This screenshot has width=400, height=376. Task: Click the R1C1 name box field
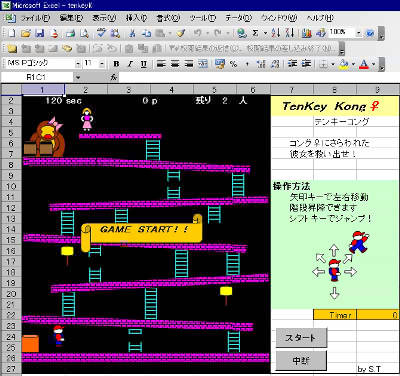pos(37,77)
